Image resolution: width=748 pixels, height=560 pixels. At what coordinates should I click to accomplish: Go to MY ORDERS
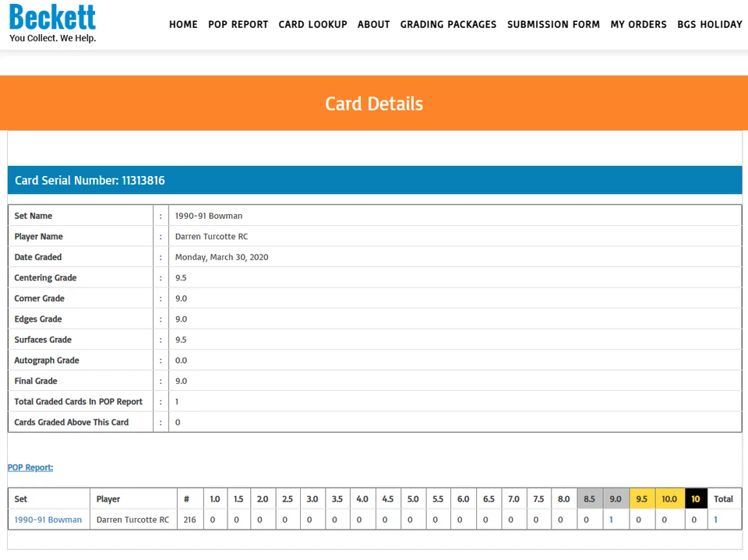(x=638, y=24)
